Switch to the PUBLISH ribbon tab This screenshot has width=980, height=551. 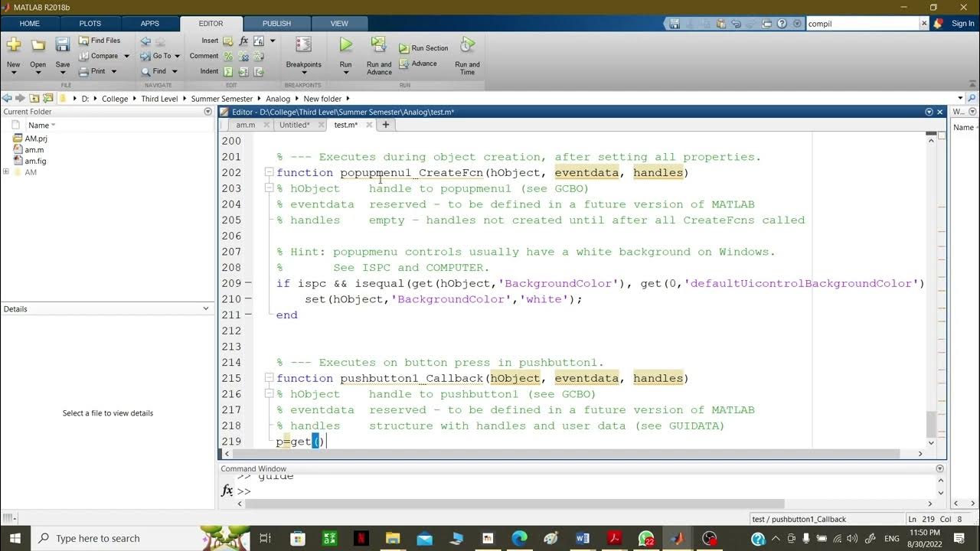276,24
